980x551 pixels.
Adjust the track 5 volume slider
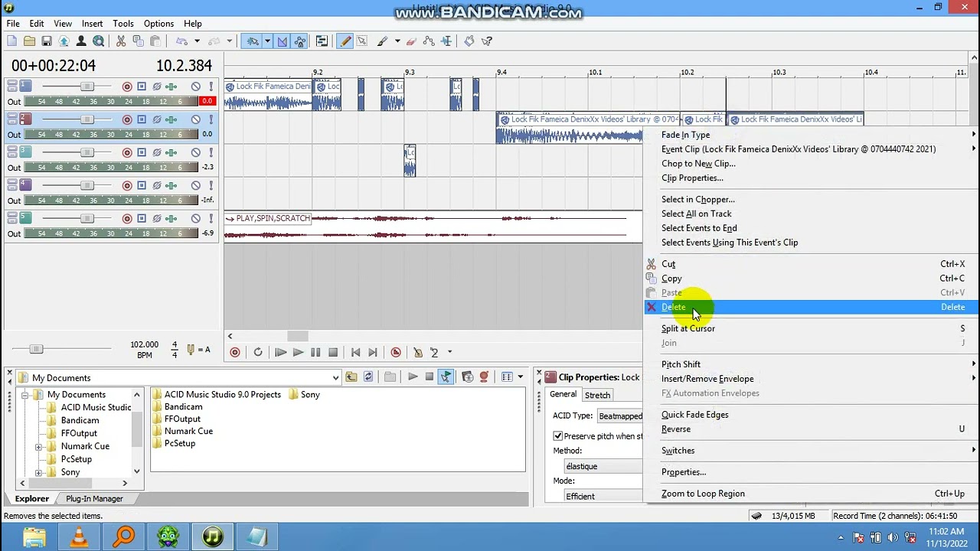coord(87,219)
